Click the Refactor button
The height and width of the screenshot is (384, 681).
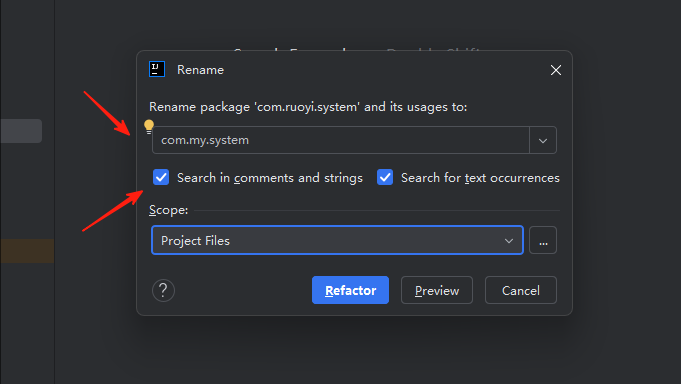[350, 290]
